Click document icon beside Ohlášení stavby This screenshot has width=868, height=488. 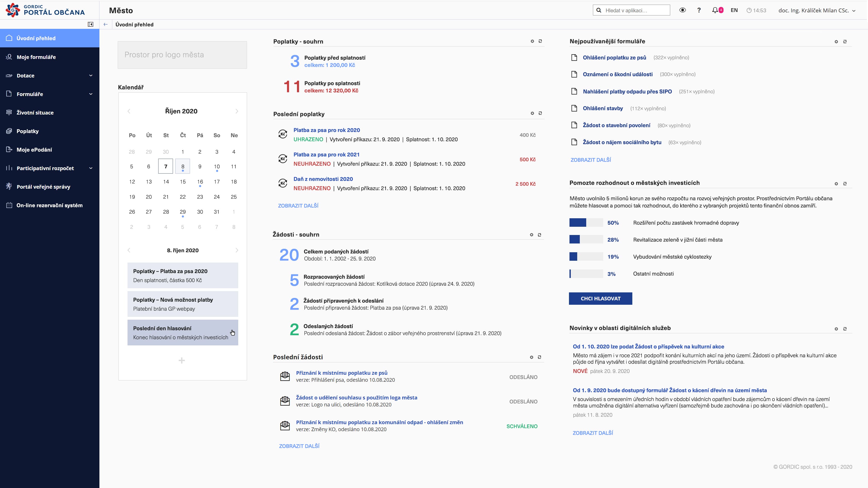click(x=574, y=108)
